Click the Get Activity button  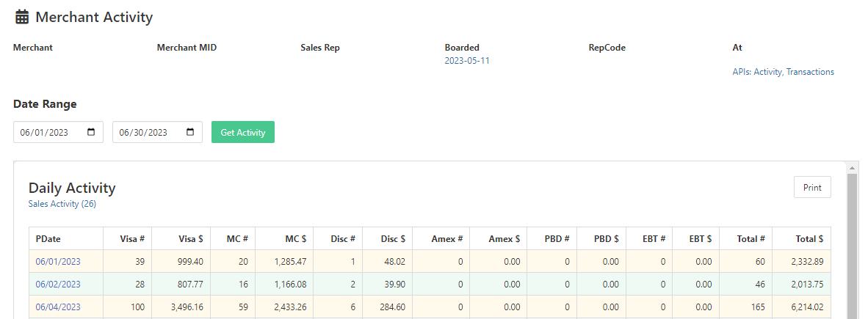[243, 132]
